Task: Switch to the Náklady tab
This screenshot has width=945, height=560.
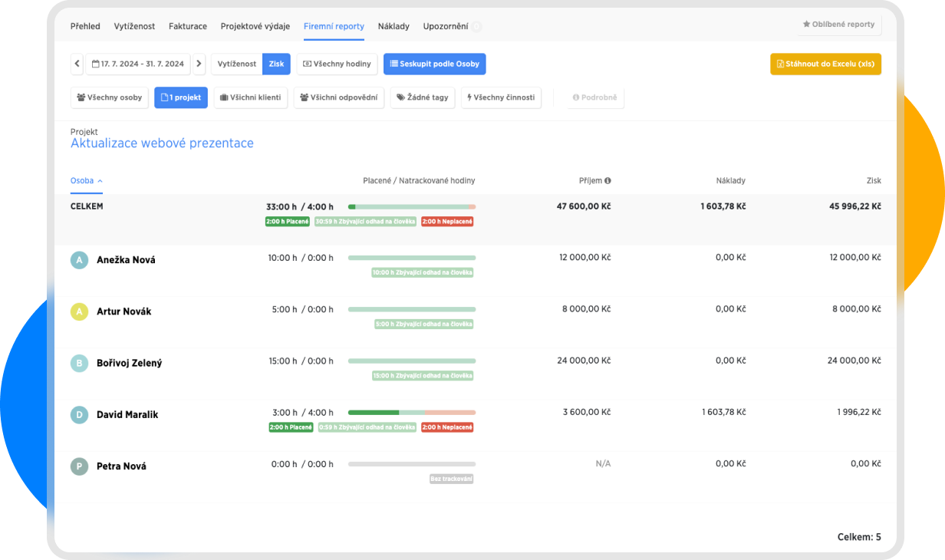Action: 393,26
